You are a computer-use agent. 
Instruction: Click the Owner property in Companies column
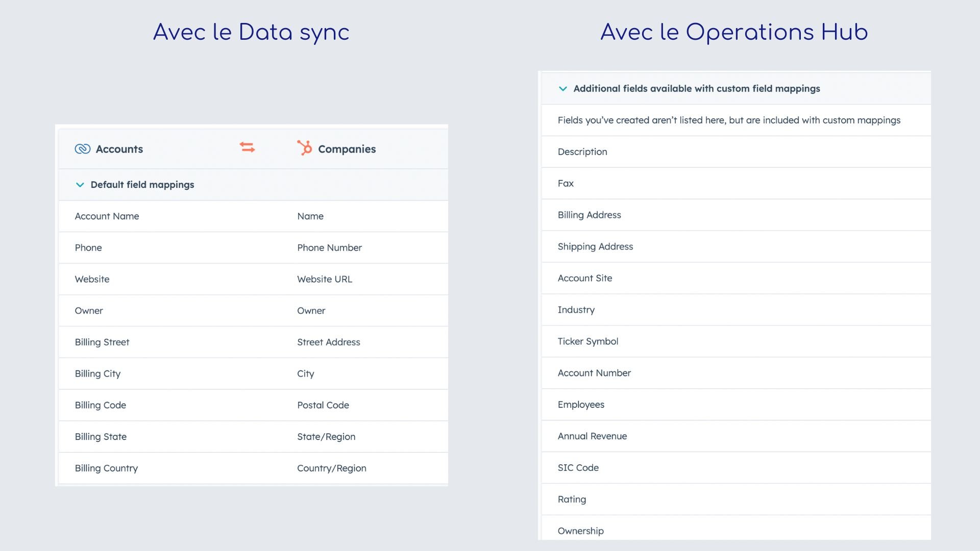311,311
